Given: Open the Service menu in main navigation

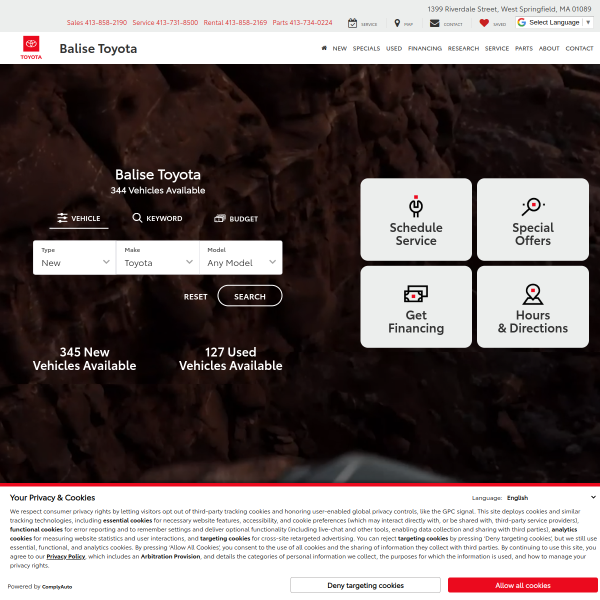Looking at the screenshot, I should click(497, 49).
